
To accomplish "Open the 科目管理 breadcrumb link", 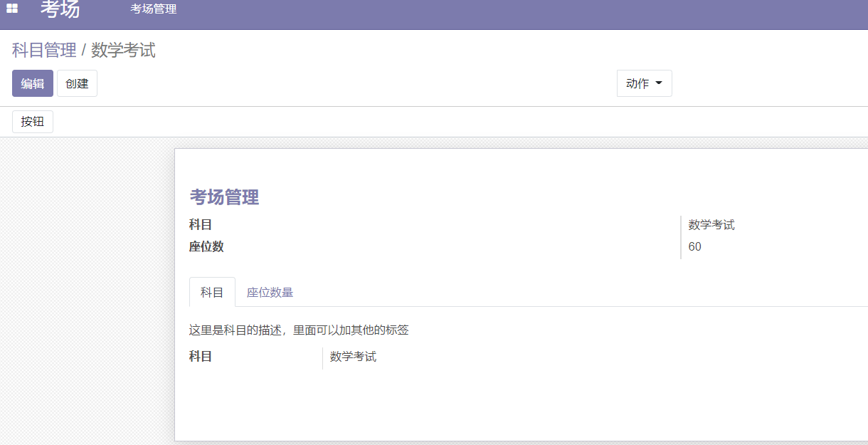I will (x=43, y=50).
